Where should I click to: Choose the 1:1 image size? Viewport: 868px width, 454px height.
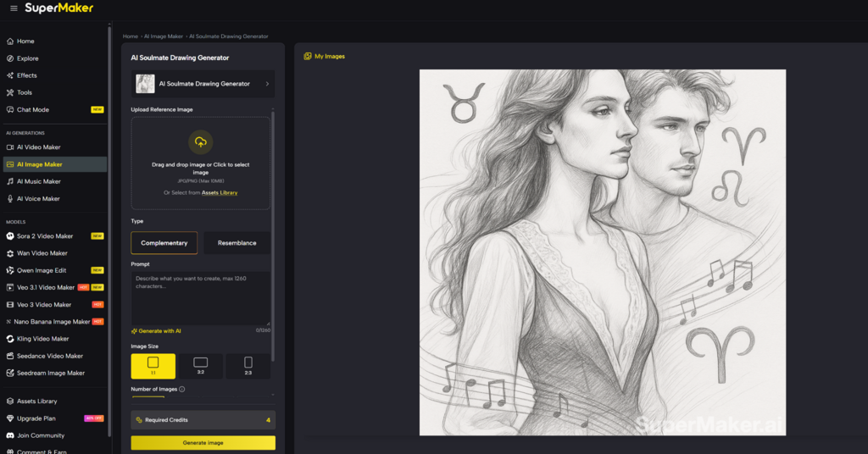(153, 366)
